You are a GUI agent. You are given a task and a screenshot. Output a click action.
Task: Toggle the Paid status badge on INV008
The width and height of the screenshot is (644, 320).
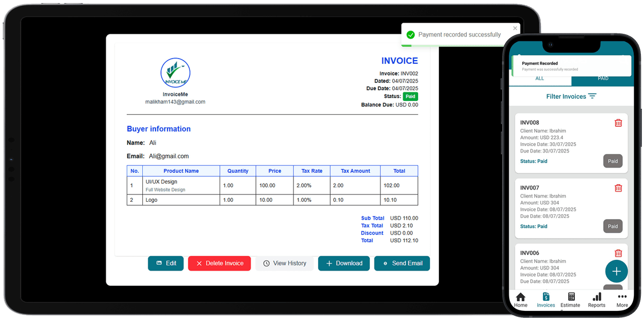click(613, 161)
